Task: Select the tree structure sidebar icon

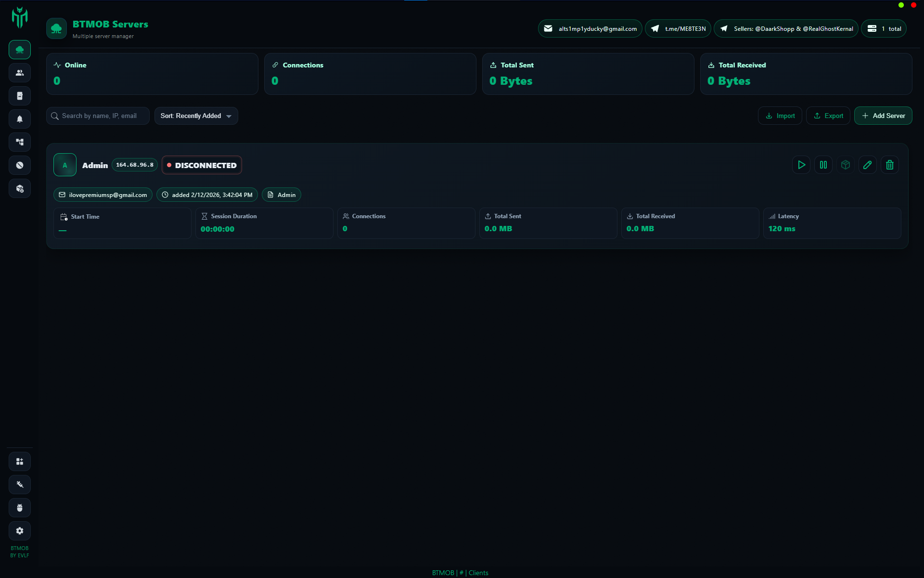Action: click(20, 142)
